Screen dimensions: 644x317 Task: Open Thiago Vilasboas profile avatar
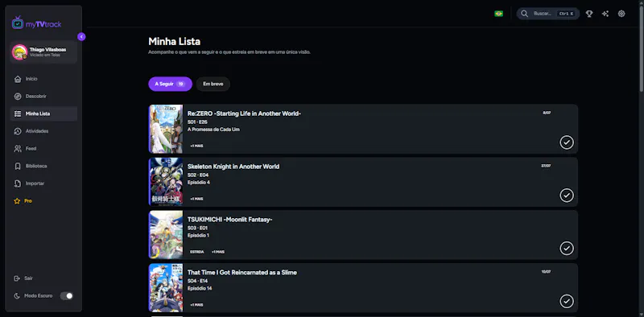[x=19, y=52]
